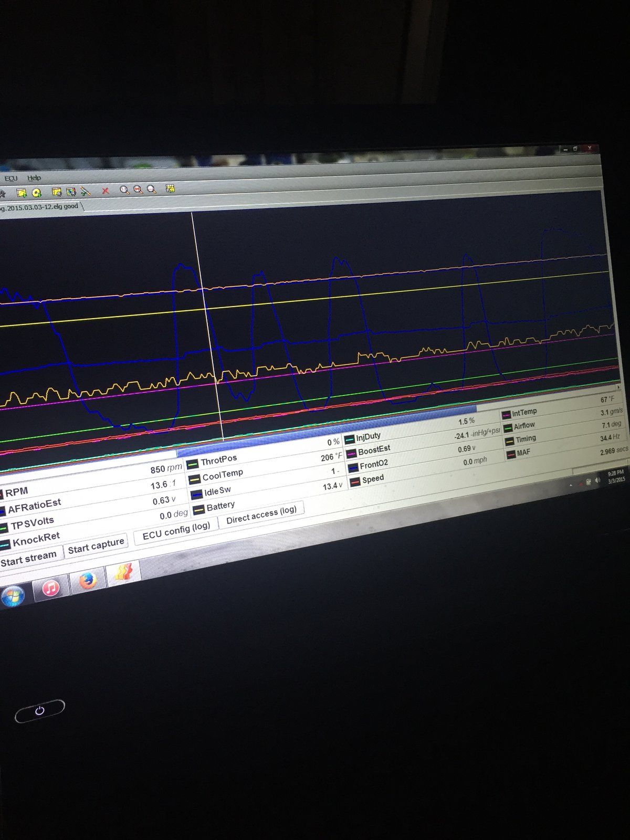Viewport: 630px width, 840px height.
Task: Click the pencil edit toolbar icon
Action: pyautogui.click(x=86, y=191)
